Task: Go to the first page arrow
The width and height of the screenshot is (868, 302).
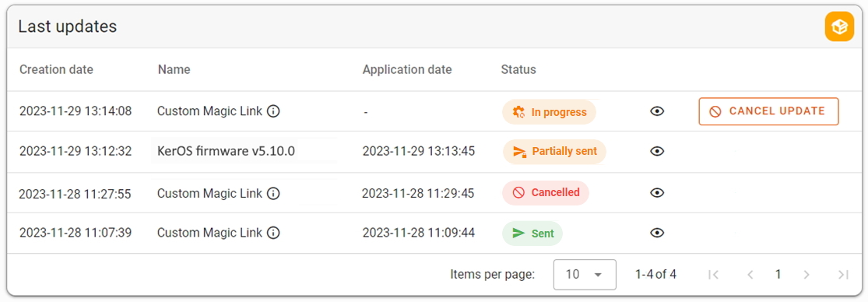Action: tap(714, 274)
